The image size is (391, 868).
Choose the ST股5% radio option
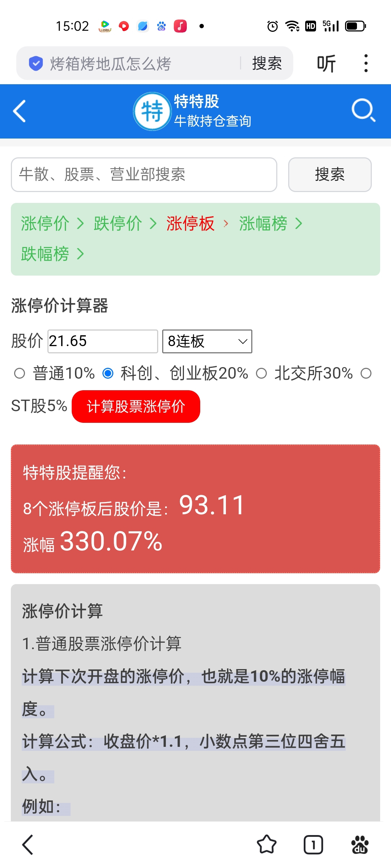tap(366, 373)
